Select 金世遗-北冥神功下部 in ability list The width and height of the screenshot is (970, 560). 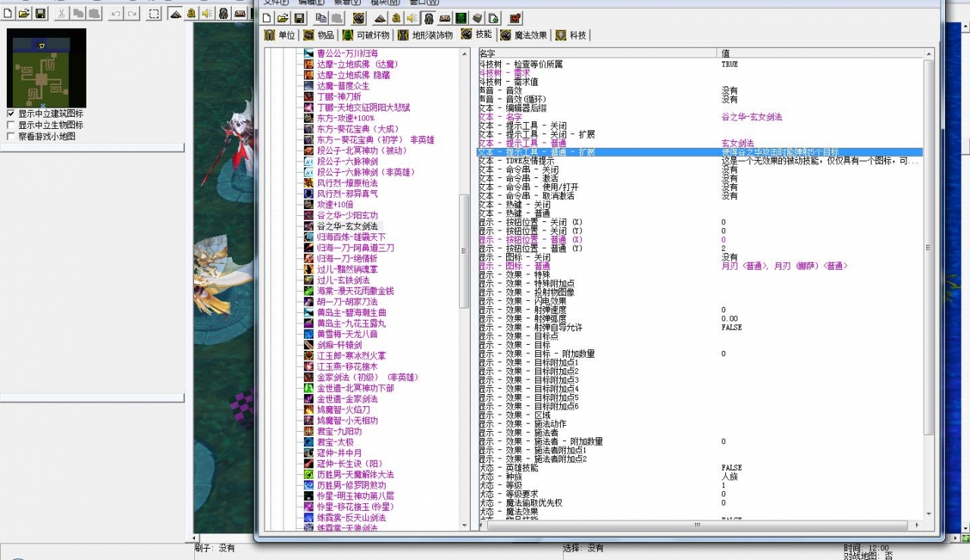pos(355,388)
